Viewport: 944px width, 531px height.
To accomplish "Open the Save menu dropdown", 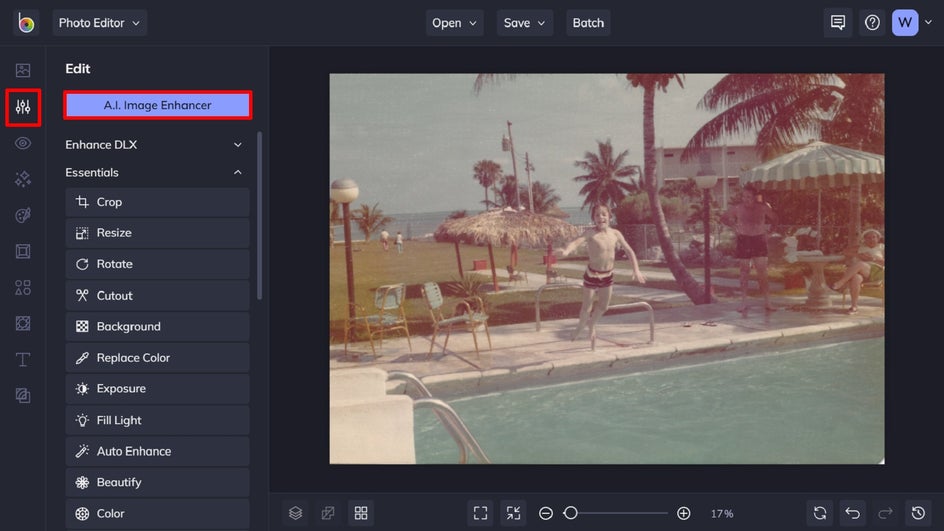I will (x=524, y=23).
